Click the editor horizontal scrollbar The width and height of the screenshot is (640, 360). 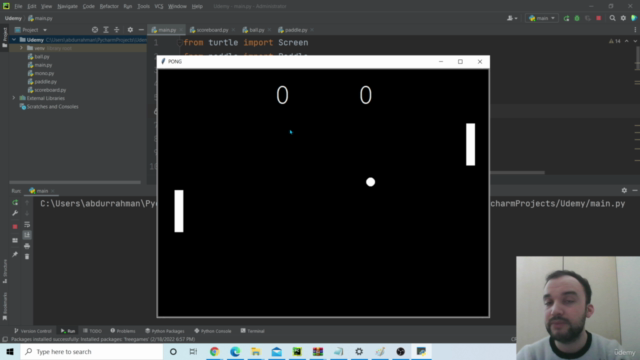[x=517, y=173]
